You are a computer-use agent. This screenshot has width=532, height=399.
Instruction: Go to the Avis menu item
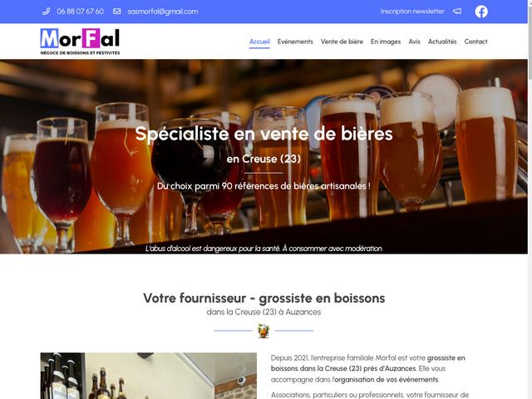tap(414, 42)
